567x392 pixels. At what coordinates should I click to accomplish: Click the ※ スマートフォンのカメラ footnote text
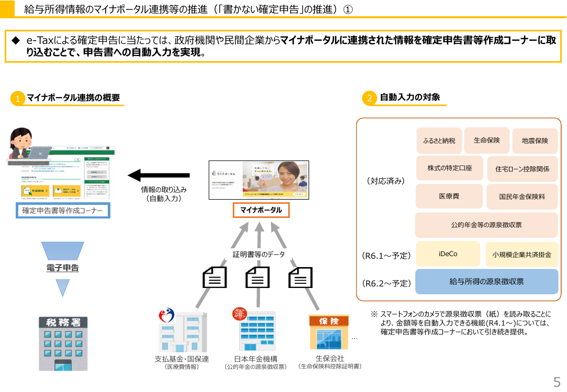[461, 323]
